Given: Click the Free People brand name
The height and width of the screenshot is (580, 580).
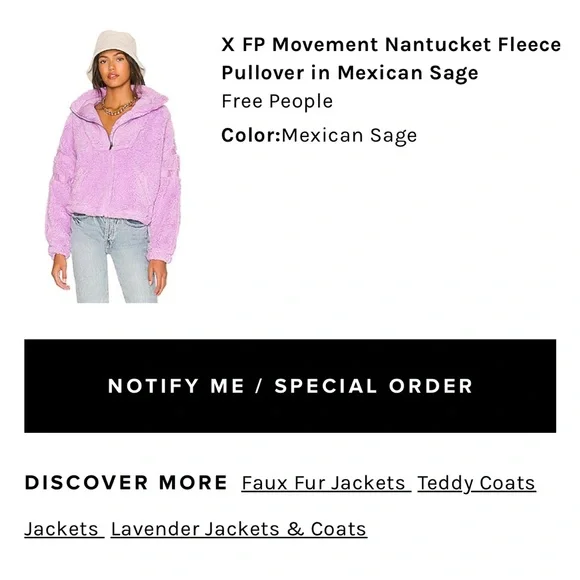Looking at the screenshot, I should pos(277,101).
